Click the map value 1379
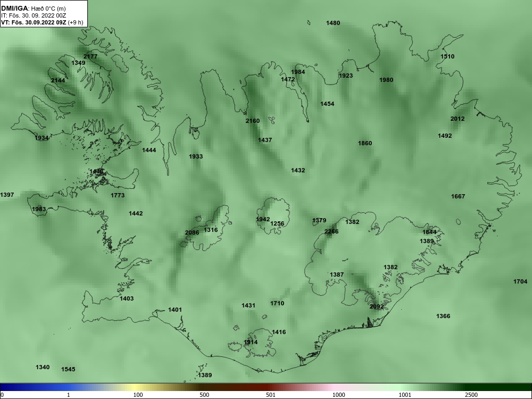Screen dimensions: 532x399 319,221
